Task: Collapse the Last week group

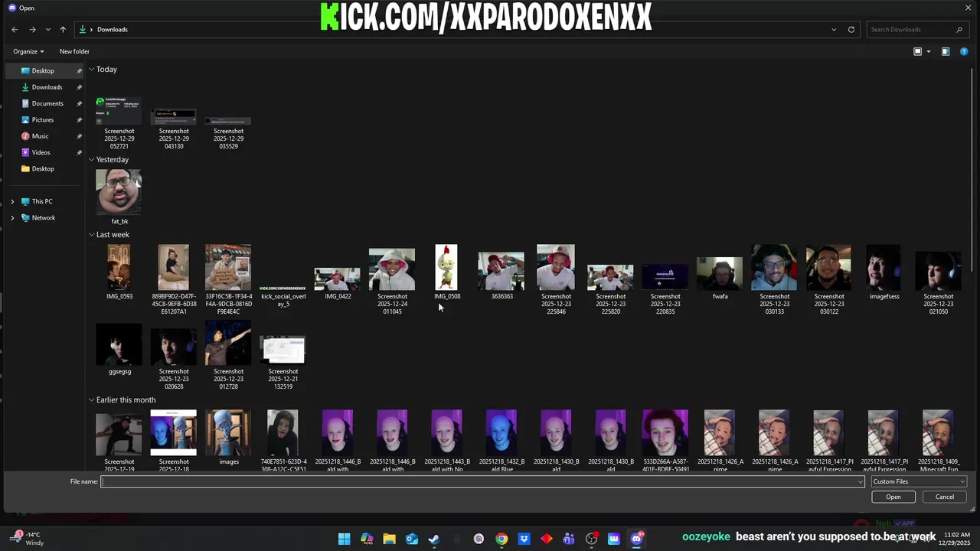Action: [91, 234]
